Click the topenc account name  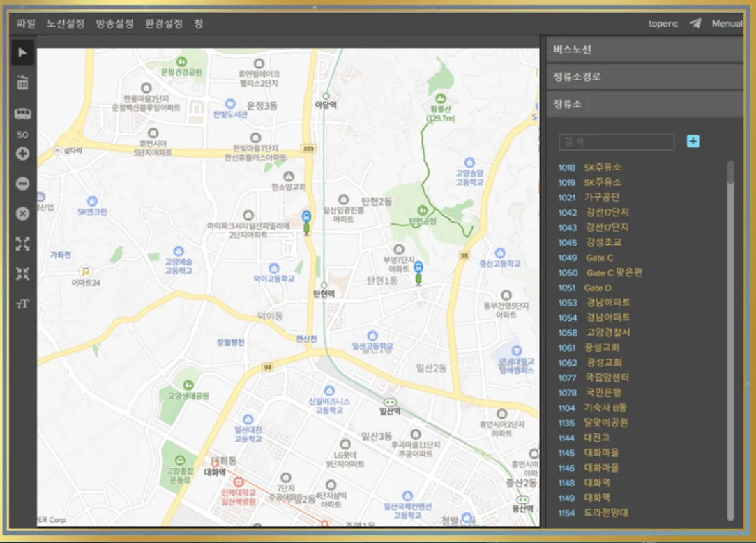click(663, 23)
